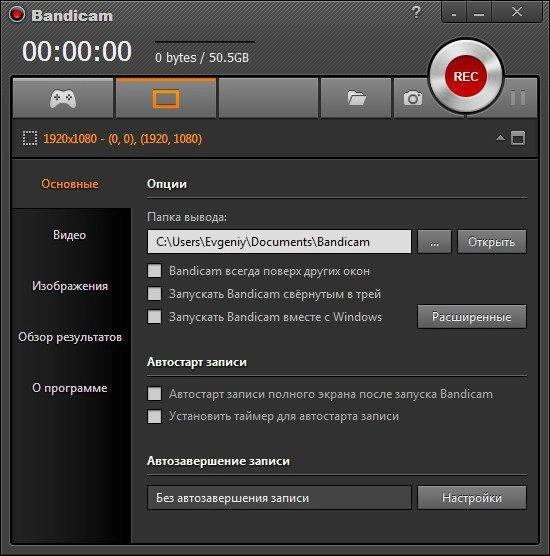Click the 0 bytes / 50.5GB indicator
Viewport: 550px width, 556px height.
202,57
